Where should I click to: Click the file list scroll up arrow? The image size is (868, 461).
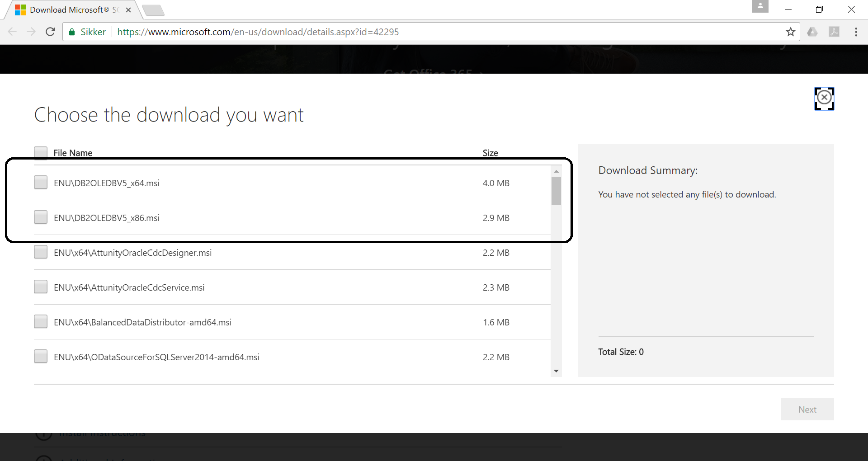tap(556, 171)
